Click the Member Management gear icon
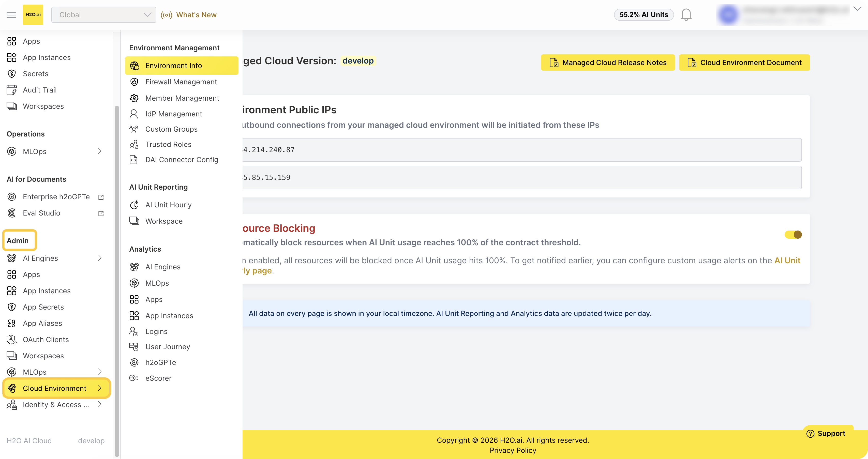Image resolution: width=868 pixels, height=459 pixels. (x=134, y=98)
